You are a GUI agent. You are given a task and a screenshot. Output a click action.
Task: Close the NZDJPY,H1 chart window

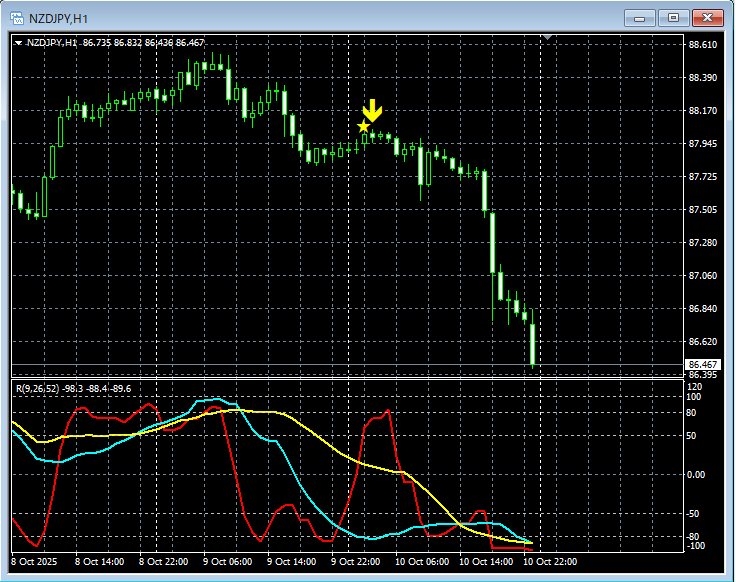tap(708, 17)
